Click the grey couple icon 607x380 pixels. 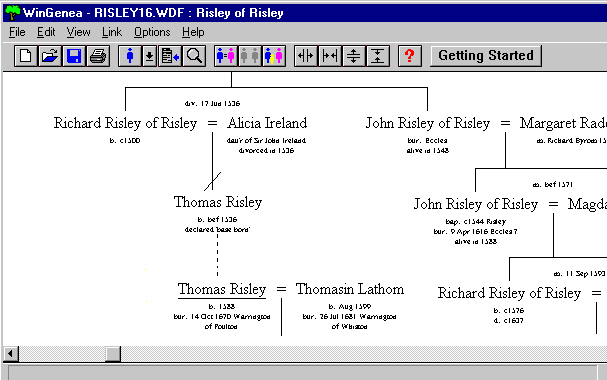pyautogui.click(x=250, y=56)
